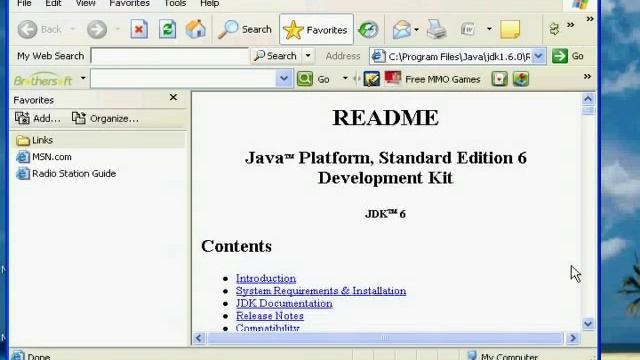
Task: Stop page loading with red X
Action: coord(139,29)
